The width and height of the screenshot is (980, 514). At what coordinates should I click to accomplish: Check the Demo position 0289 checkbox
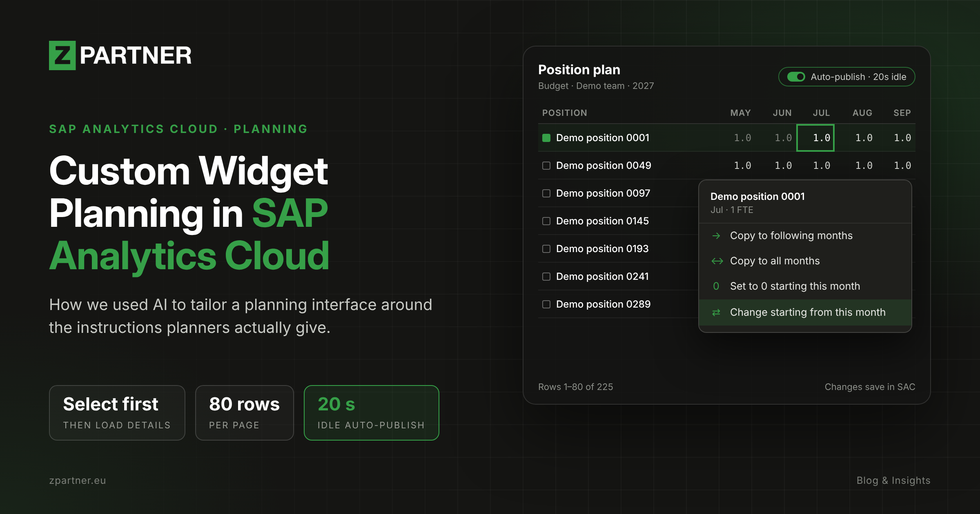tap(546, 304)
